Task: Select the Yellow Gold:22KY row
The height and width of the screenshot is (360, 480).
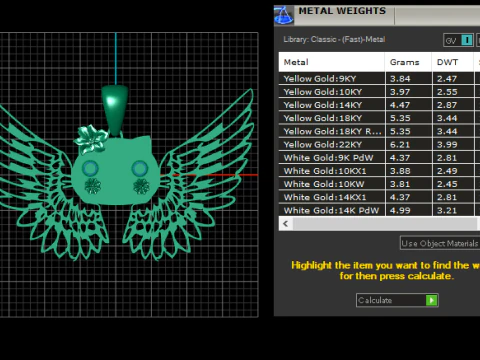Action: click(379, 144)
